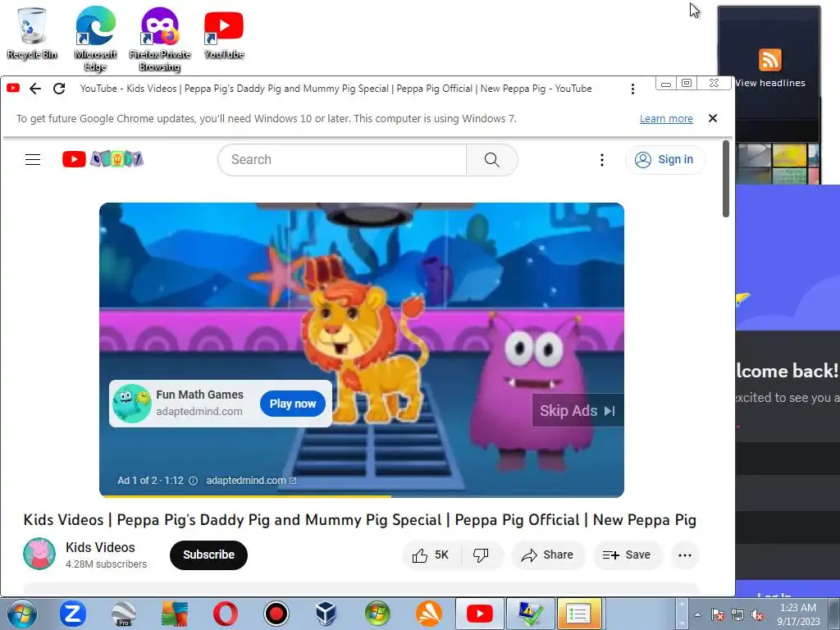This screenshot has height=630, width=840.
Task: Switch to the YouTube app in taskbar
Action: [x=479, y=614]
